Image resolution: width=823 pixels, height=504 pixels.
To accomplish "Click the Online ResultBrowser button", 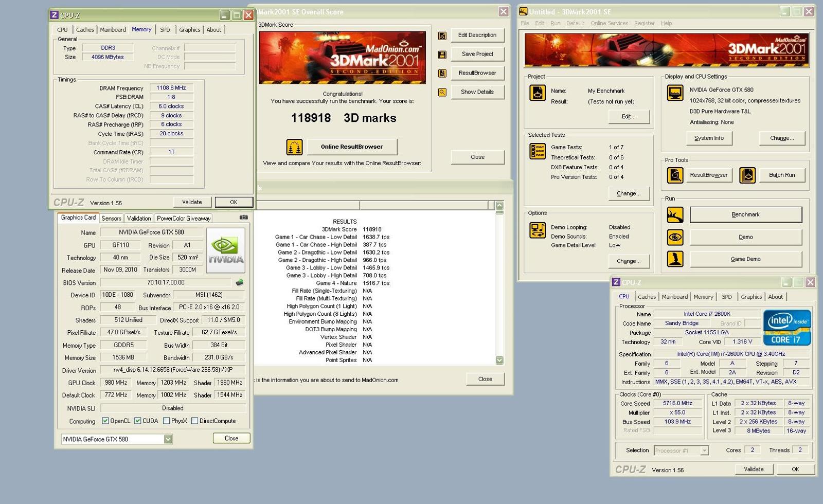I will tap(352, 147).
